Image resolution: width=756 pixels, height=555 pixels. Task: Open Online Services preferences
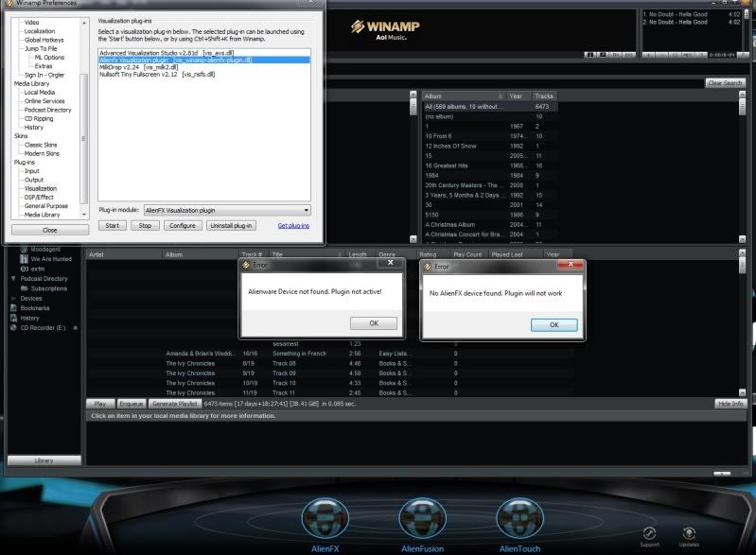pyautogui.click(x=44, y=101)
